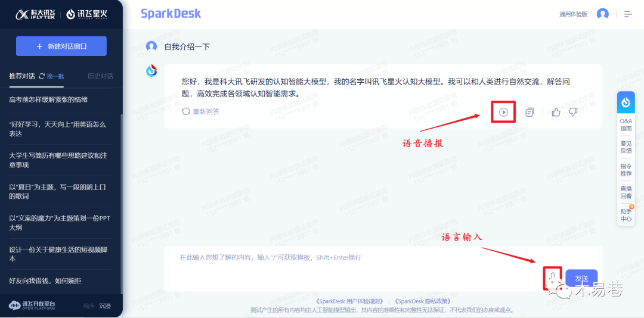Give thumbs down to the answer

tap(573, 112)
